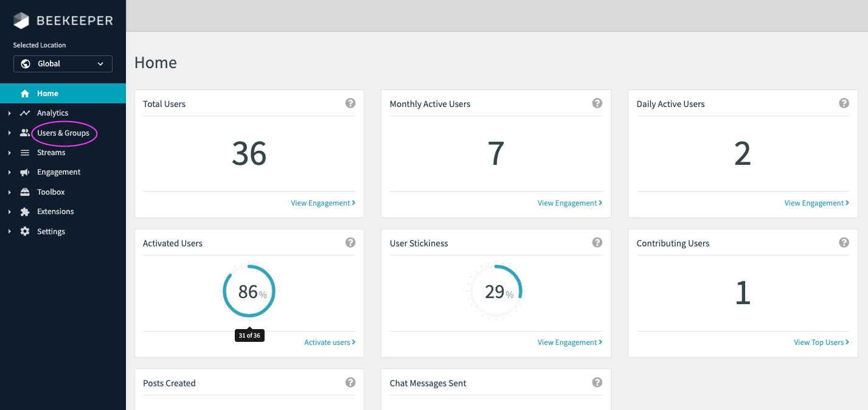The width and height of the screenshot is (868, 410).
Task: Click the Beekeeper logo icon
Action: 21,21
